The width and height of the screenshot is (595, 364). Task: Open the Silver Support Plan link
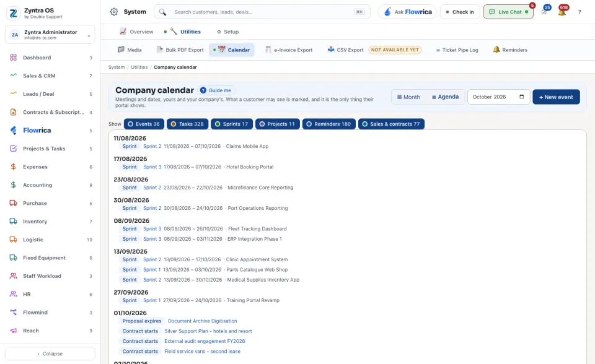click(x=208, y=331)
